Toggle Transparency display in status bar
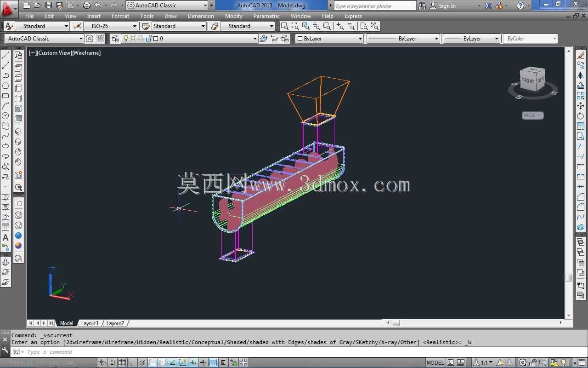Image resolution: width=588 pixels, height=368 pixels. 213,362
